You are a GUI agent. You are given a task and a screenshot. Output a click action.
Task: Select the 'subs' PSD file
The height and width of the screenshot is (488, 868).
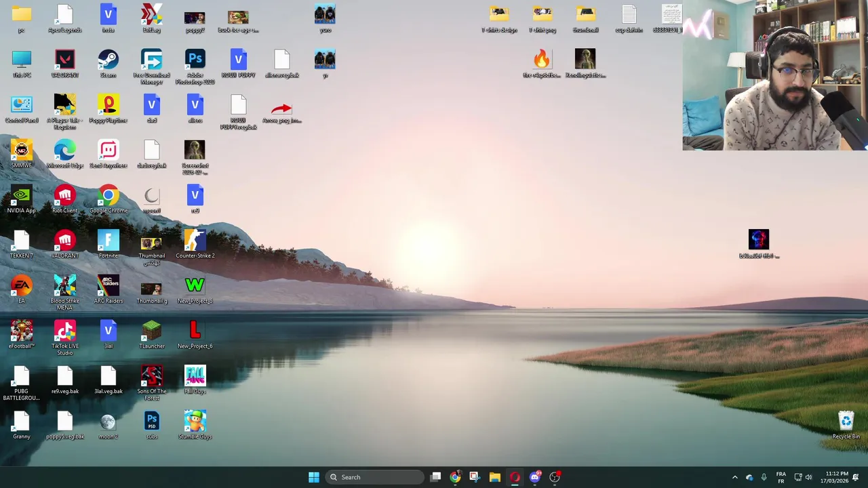coord(151,426)
